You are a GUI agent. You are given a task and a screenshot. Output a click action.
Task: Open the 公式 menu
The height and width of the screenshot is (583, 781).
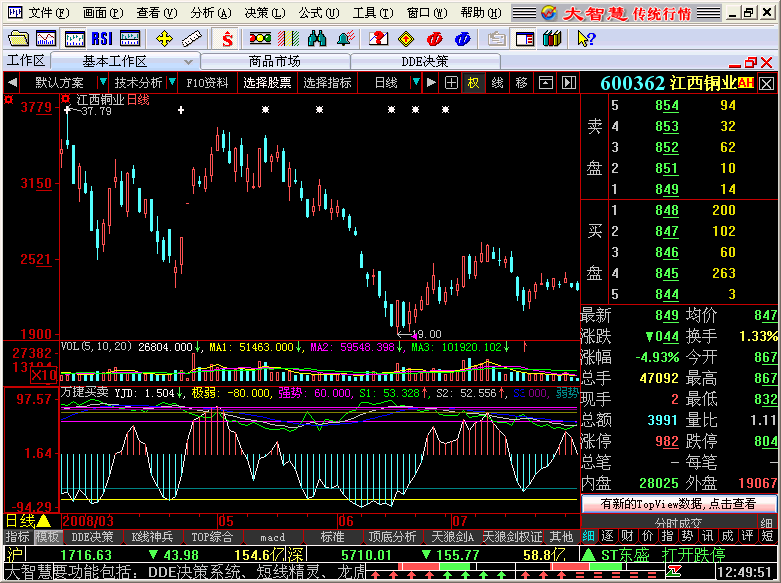[x=319, y=12]
